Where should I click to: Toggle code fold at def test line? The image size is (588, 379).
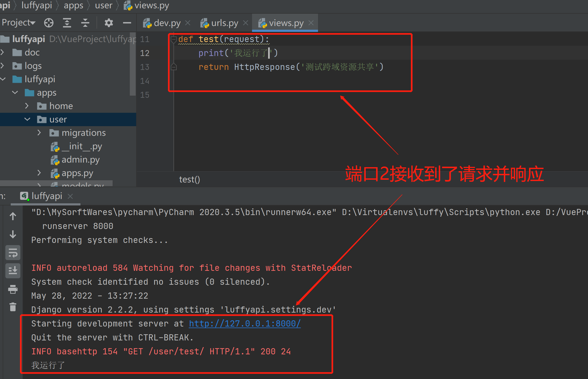point(173,39)
